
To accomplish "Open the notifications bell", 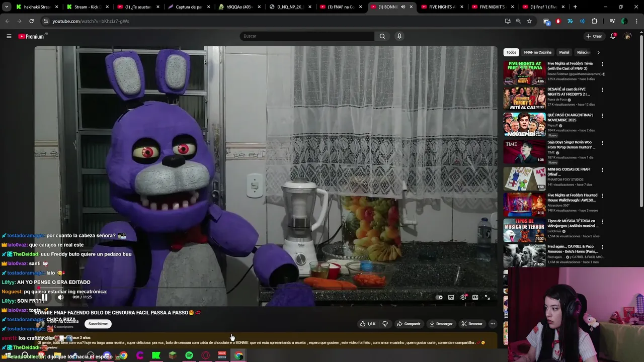I will pos(613,36).
